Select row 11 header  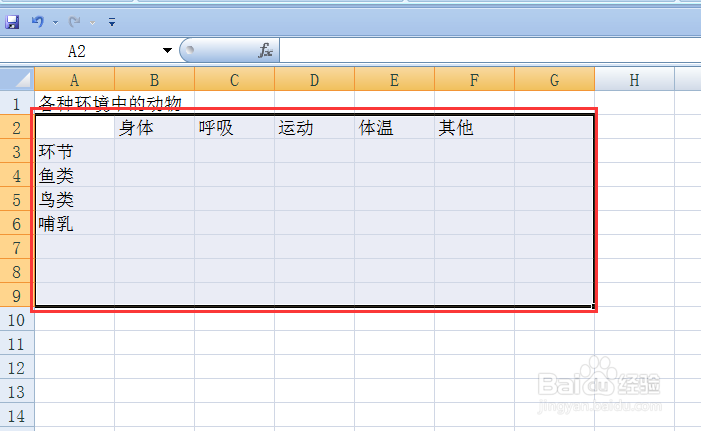click(17, 344)
